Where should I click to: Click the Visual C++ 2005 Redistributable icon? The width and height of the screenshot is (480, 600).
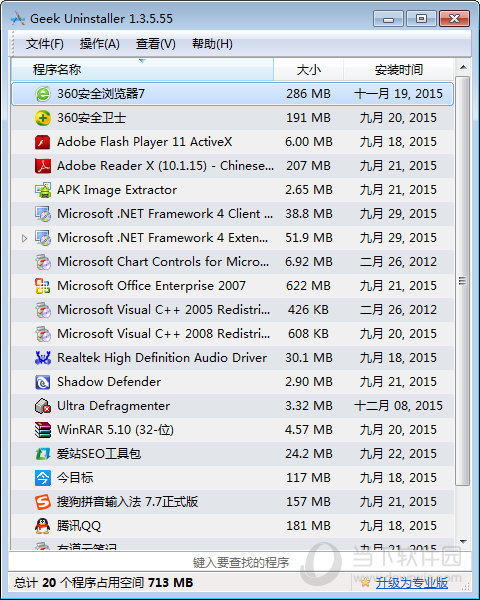pyautogui.click(x=42, y=310)
